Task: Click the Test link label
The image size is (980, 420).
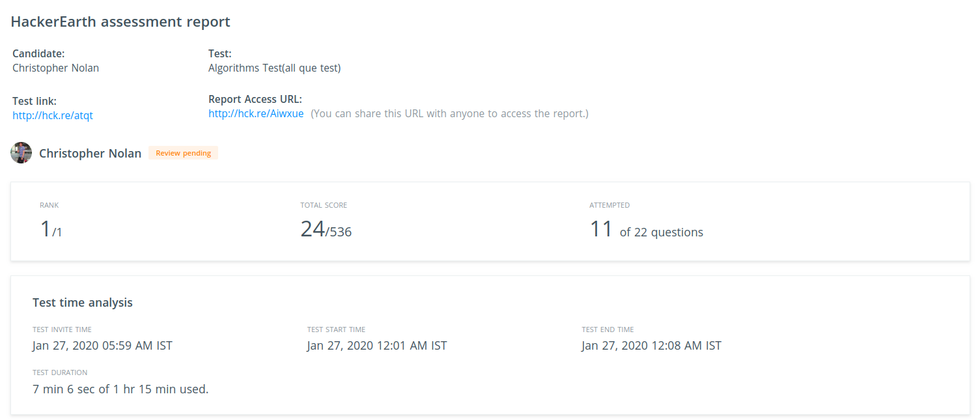Action: tap(35, 101)
